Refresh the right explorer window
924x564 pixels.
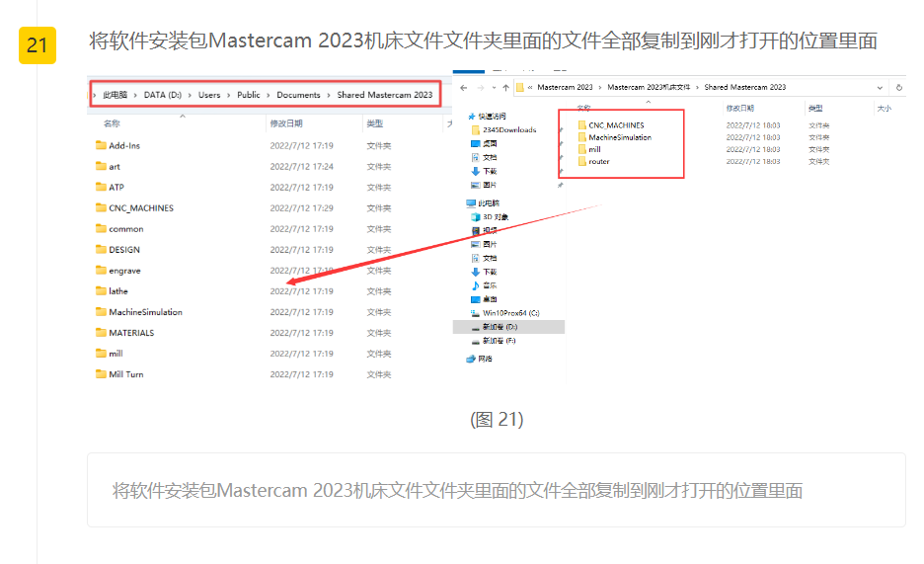click(x=899, y=87)
